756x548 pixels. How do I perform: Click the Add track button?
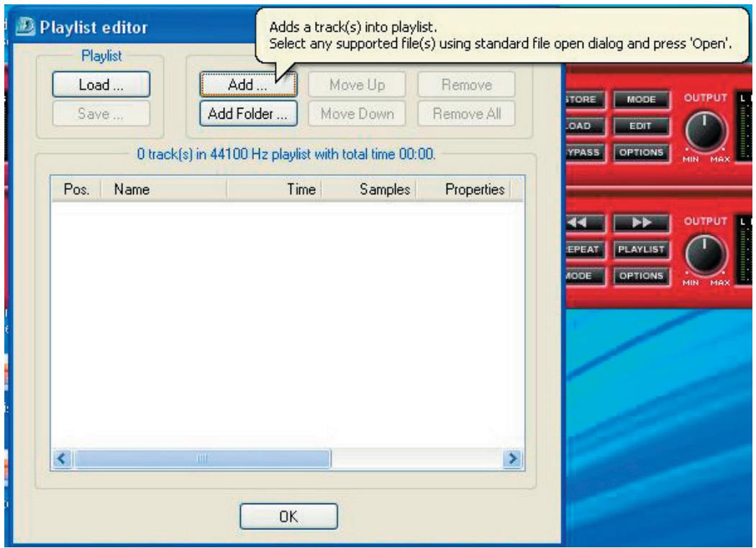click(248, 85)
